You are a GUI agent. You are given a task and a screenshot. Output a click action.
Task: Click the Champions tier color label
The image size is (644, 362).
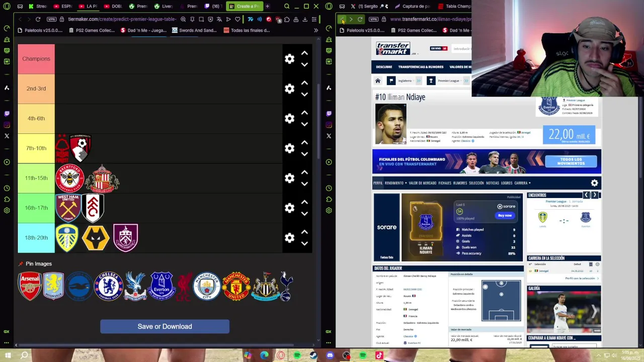(36, 59)
